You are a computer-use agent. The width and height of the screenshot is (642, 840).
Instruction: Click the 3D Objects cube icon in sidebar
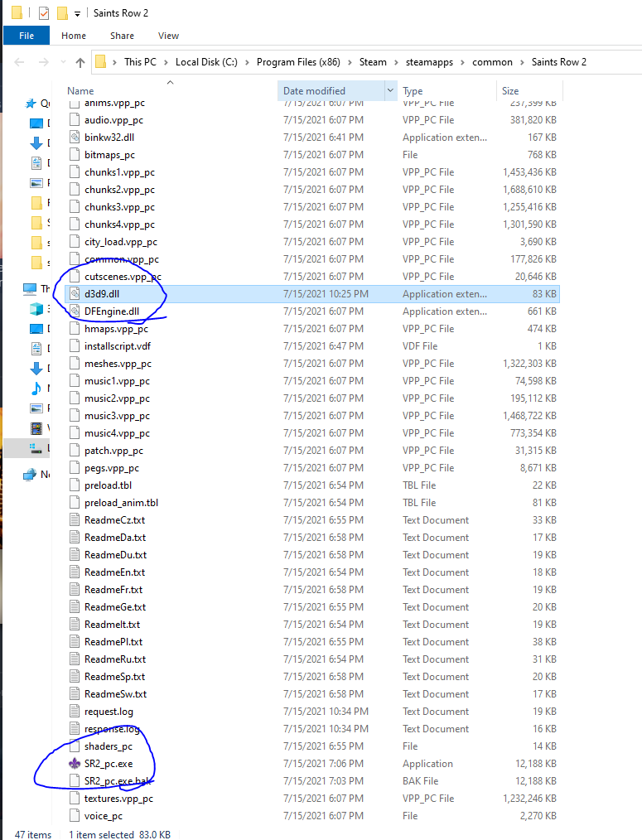pos(36,308)
